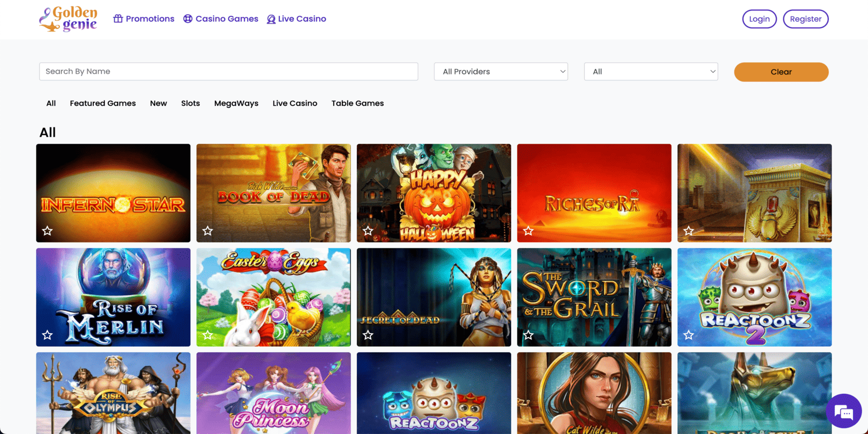Image resolution: width=868 pixels, height=434 pixels.
Task: Click the Casino Games chip icon
Action: [188, 19]
